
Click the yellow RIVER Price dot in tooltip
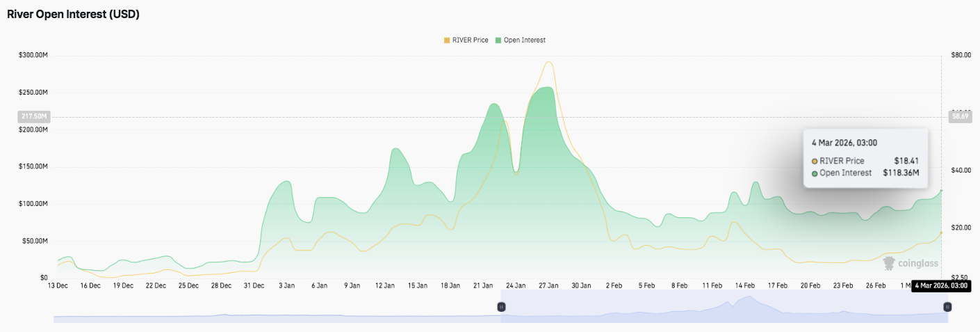pos(815,161)
